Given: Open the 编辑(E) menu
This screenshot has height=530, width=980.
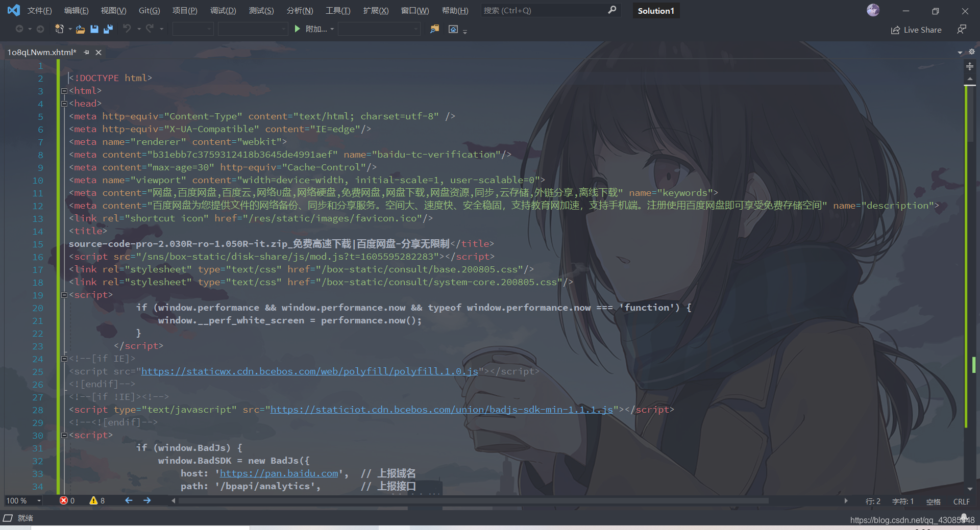Looking at the screenshot, I should (x=76, y=10).
